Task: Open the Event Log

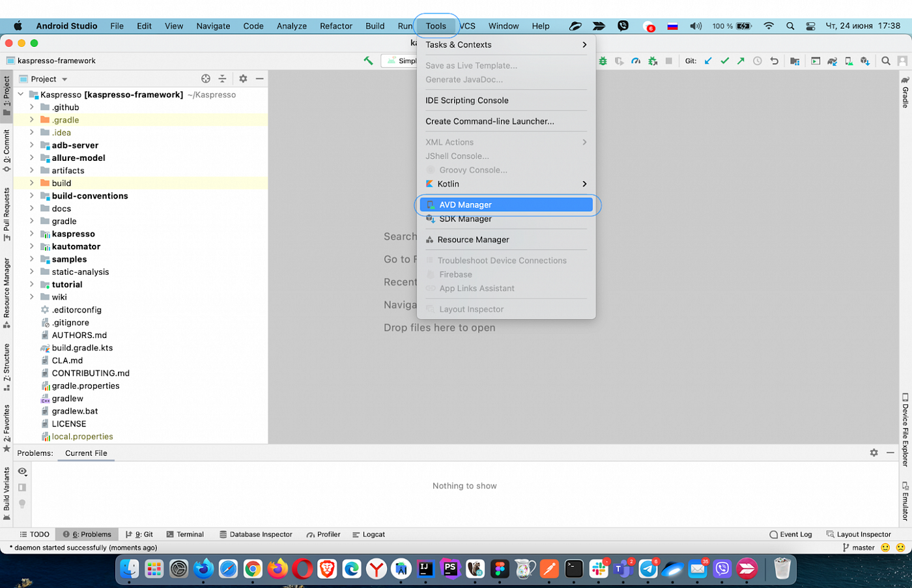Action: (791, 534)
